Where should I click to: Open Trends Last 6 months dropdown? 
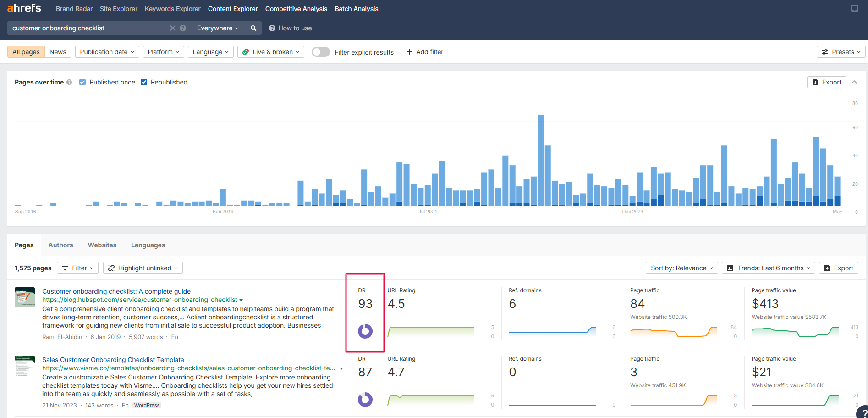(769, 268)
